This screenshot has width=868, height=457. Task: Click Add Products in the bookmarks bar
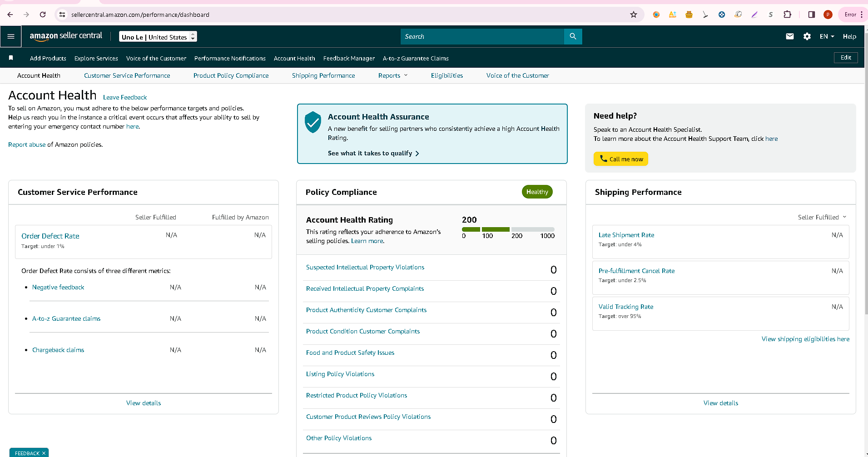coord(48,58)
